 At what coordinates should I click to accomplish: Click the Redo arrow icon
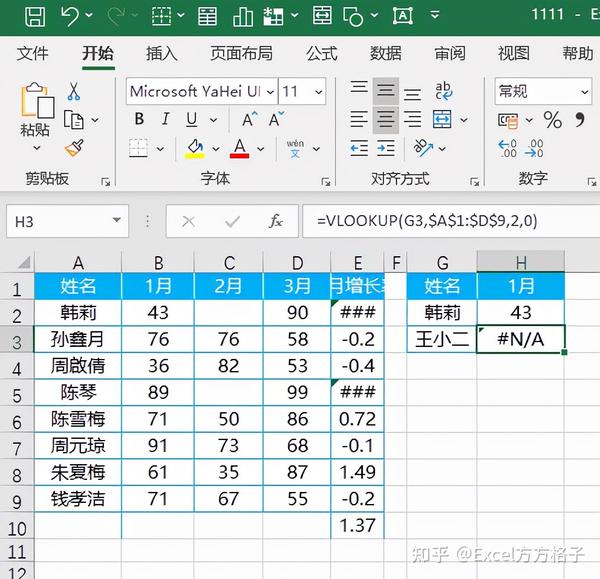click(116, 16)
